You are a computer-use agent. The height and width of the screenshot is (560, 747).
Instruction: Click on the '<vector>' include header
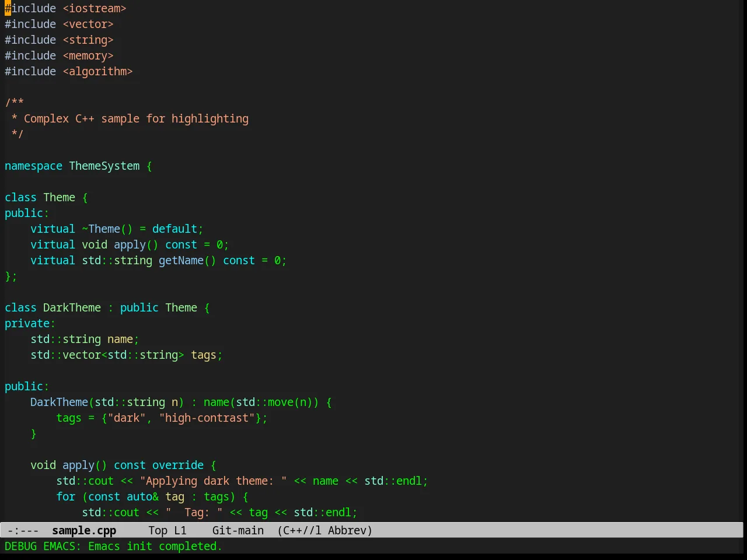coord(88,24)
